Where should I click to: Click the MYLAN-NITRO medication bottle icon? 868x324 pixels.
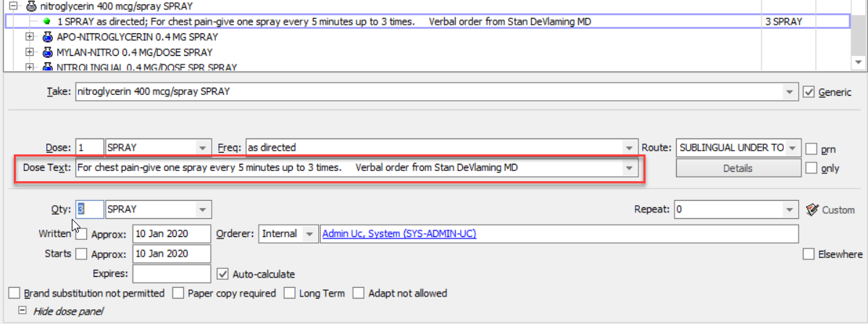(x=48, y=52)
